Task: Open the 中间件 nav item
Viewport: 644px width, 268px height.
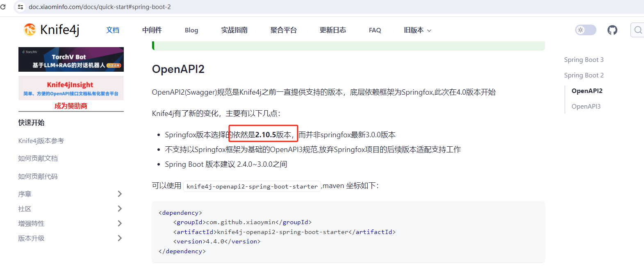Action: [x=152, y=30]
